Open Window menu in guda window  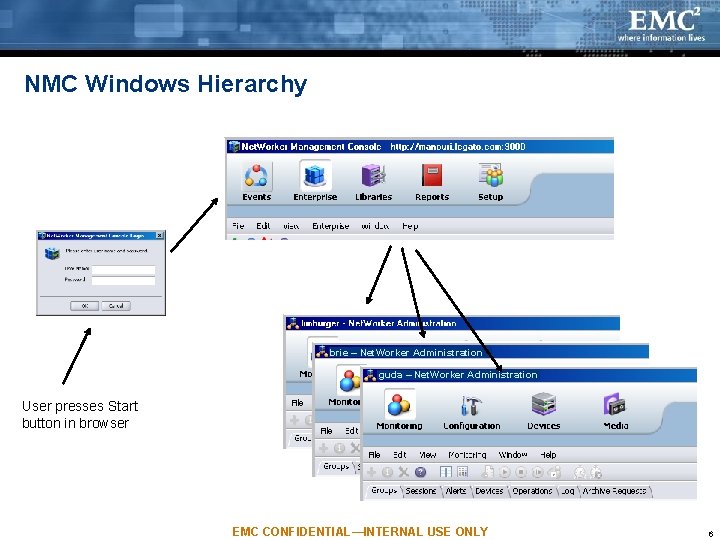pyautogui.click(x=513, y=455)
